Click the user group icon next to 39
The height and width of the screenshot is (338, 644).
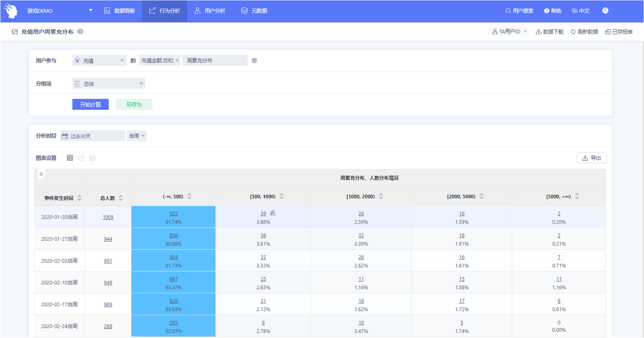coord(273,213)
